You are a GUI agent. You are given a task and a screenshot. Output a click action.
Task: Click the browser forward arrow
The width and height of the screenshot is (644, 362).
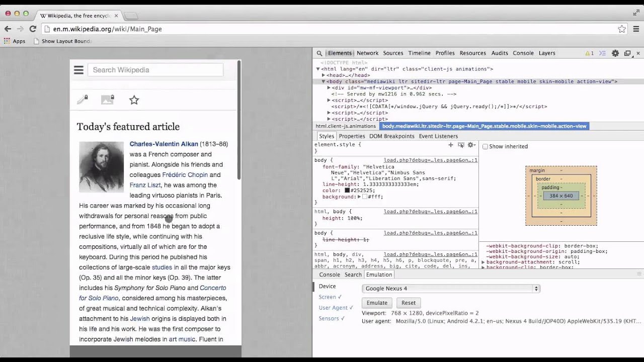(20, 29)
